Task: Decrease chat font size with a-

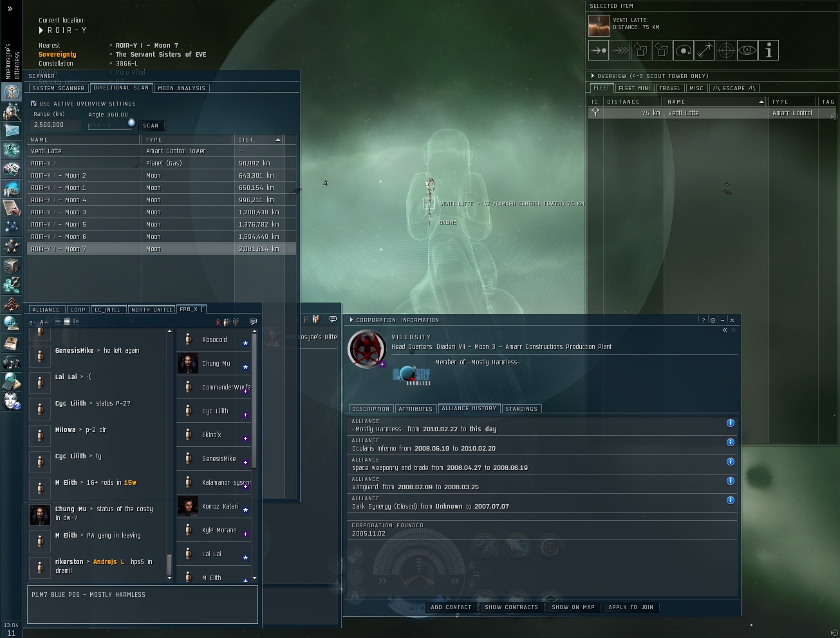Action: (x=33, y=323)
